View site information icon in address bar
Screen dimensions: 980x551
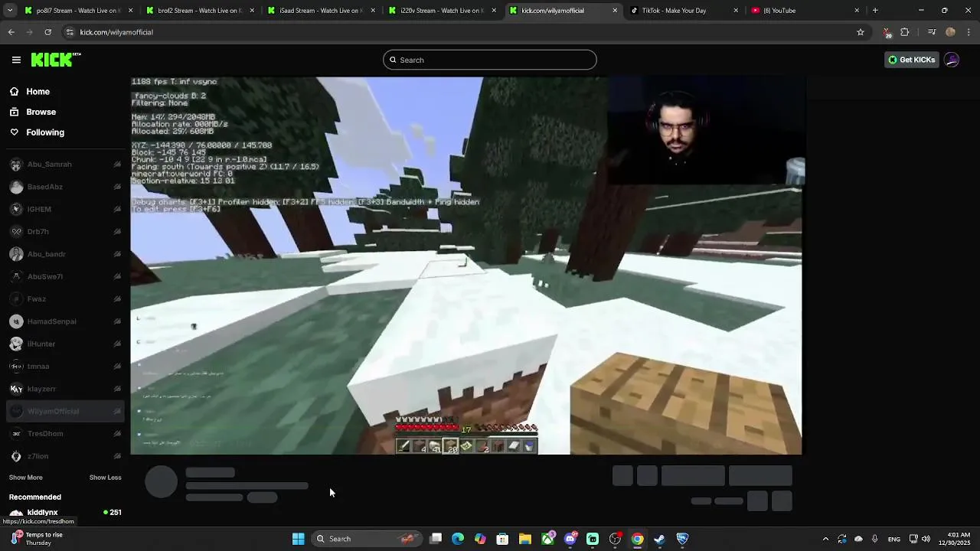[70, 32]
